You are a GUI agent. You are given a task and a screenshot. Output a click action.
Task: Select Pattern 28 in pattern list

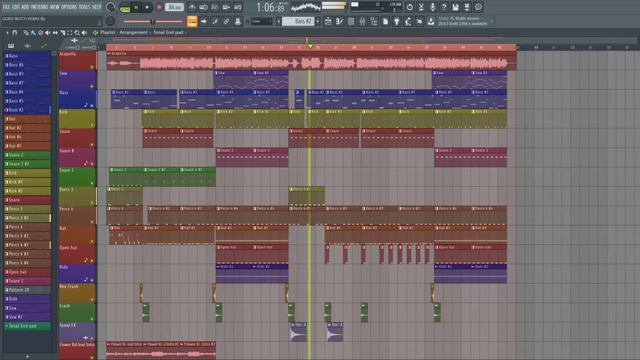(27, 290)
